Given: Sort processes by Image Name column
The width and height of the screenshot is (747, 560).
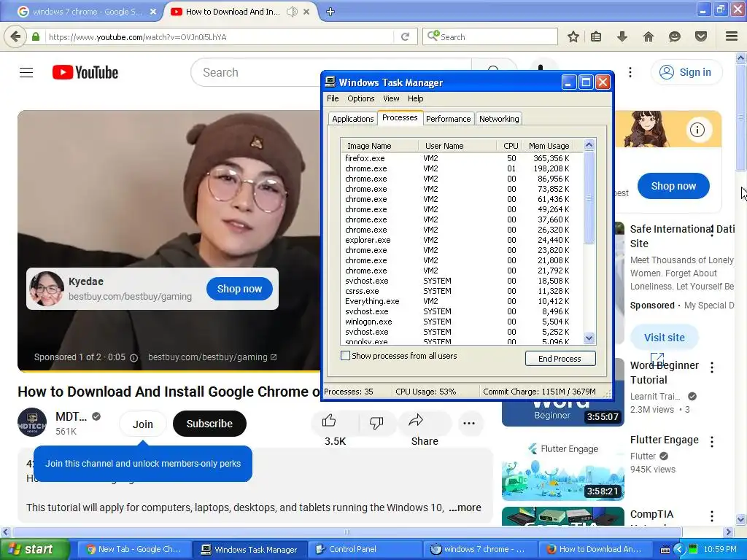Looking at the screenshot, I should [x=379, y=146].
